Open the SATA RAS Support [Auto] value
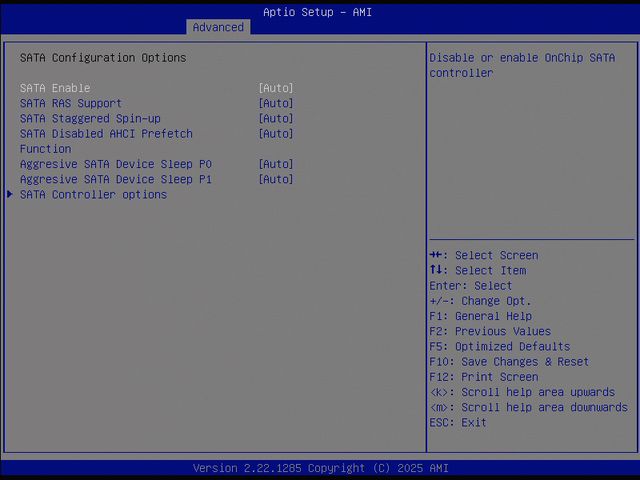Screen dimensions: 640x480 point(276,103)
